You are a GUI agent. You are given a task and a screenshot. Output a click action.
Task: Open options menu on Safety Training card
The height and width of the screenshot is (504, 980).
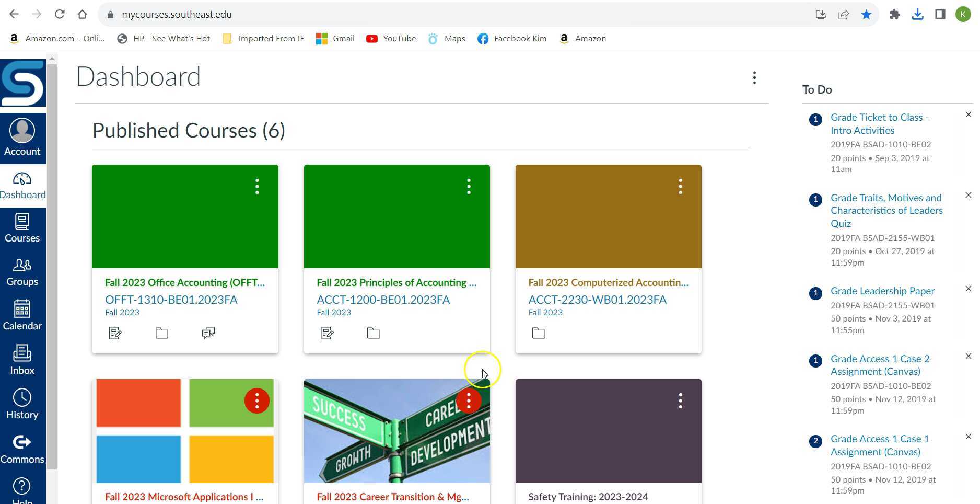tap(680, 401)
